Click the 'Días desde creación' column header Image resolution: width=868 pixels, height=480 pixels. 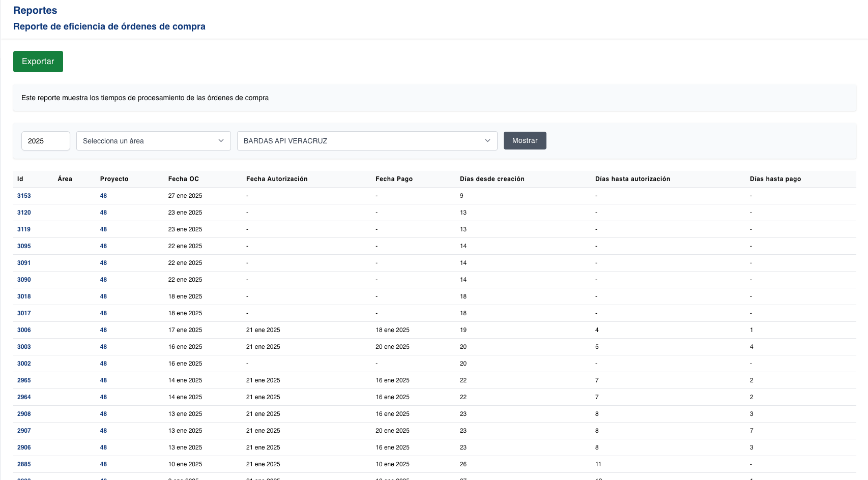pyautogui.click(x=491, y=179)
